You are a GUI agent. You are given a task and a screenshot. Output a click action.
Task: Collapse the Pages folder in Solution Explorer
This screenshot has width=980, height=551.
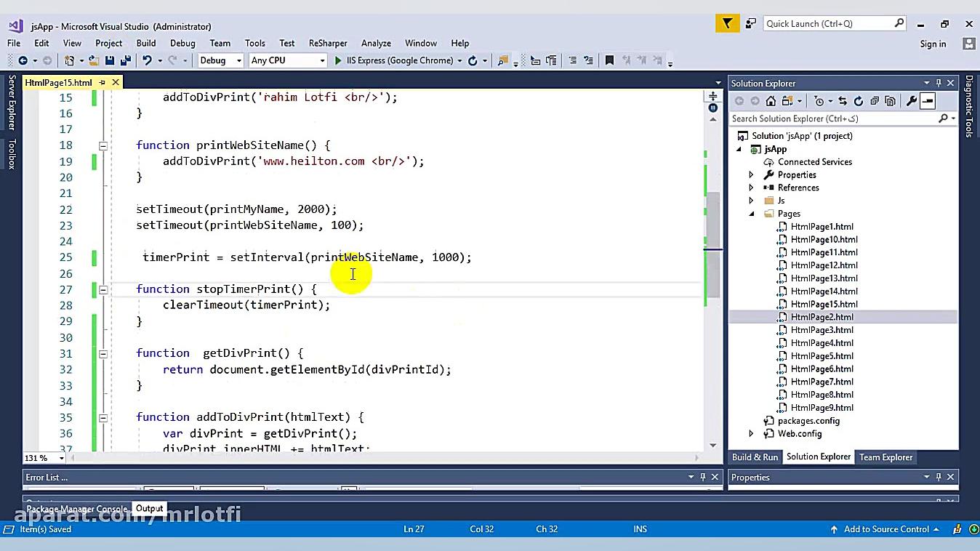[x=751, y=214]
